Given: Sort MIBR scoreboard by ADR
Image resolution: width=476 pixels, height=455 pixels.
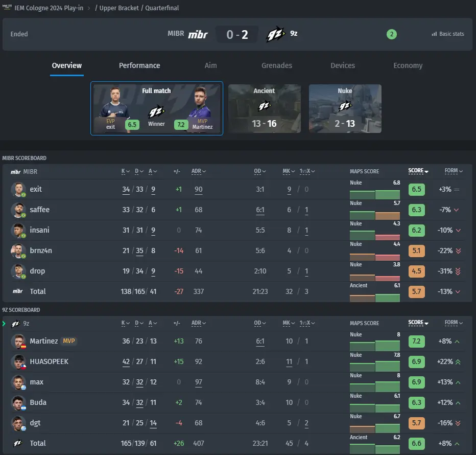Looking at the screenshot, I should click(x=199, y=171).
